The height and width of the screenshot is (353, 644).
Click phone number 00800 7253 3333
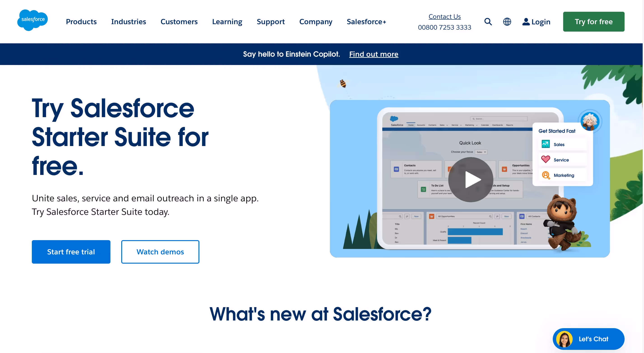(444, 27)
